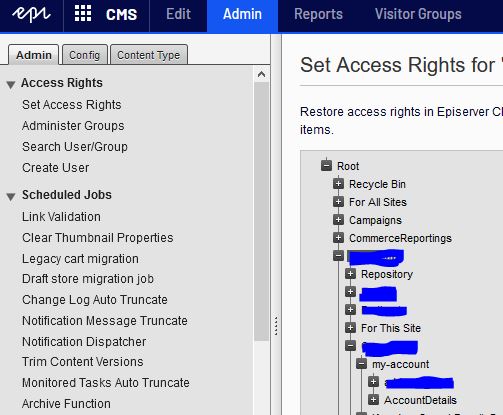Expand the CommerceReportings node
The image size is (503, 415).
pyautogui.click(x=338, y=238)
